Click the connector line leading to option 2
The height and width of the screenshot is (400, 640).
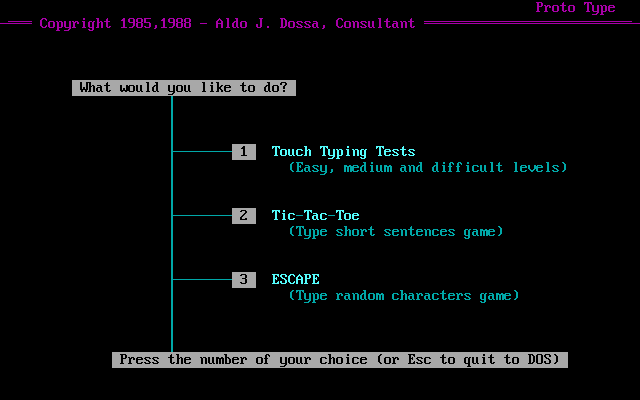click(x=202, y=216)
